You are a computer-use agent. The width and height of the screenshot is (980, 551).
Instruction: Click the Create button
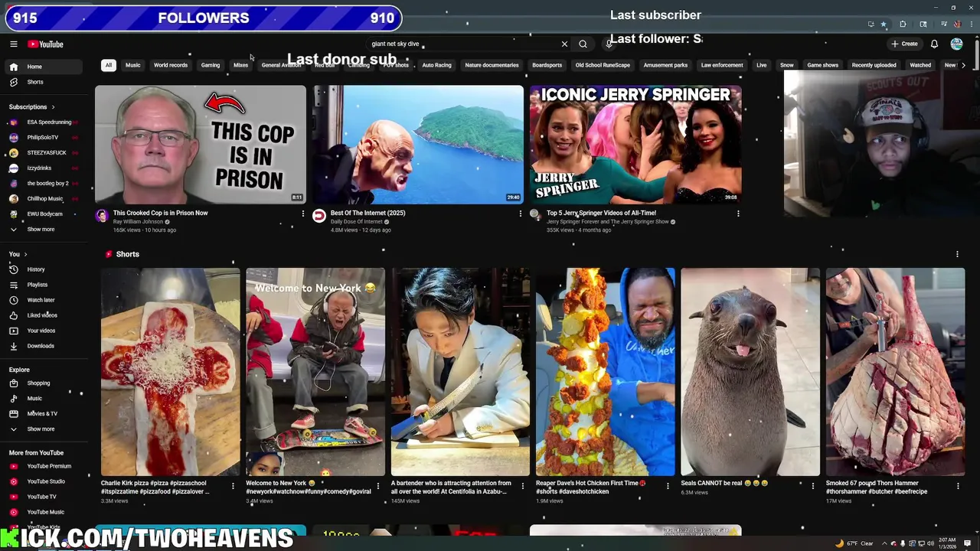click(x=904, y=44)
